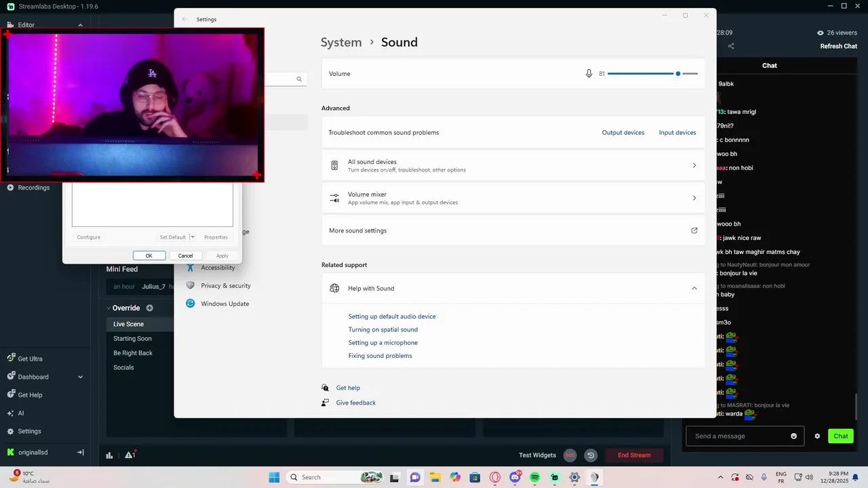Viewport: 868px width, 488px height.
Task: Open Setting up a microphone link
Action: pyautogui.click(x=383, y=342)
